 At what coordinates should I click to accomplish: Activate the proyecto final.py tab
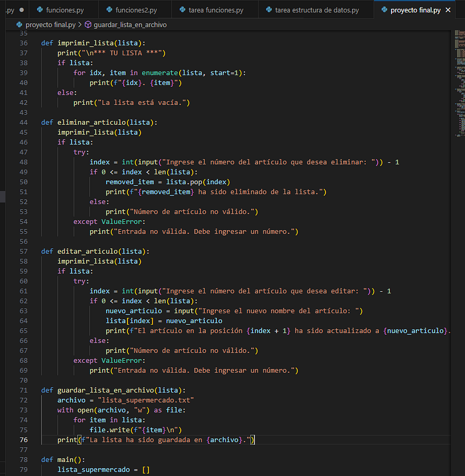click(415, 10)
